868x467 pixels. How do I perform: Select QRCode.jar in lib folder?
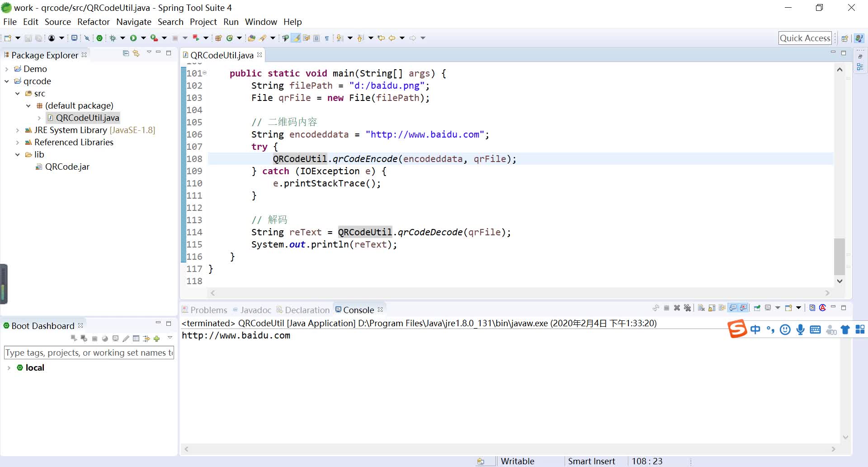coord(63,167)
